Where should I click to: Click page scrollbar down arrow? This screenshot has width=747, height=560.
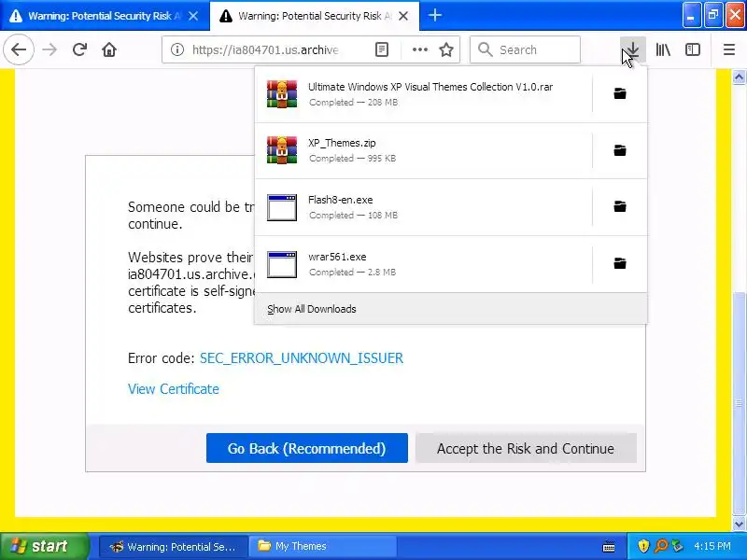(739, 525)
